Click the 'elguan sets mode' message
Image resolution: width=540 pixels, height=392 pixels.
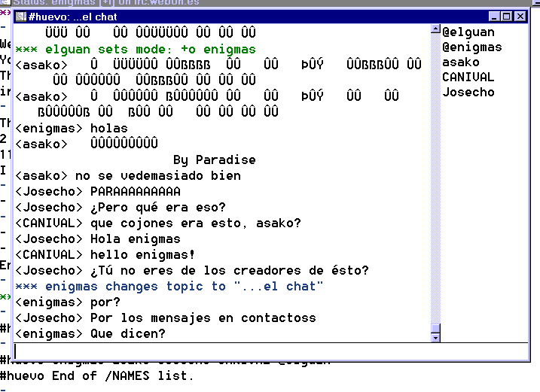(x=136, y=50)
